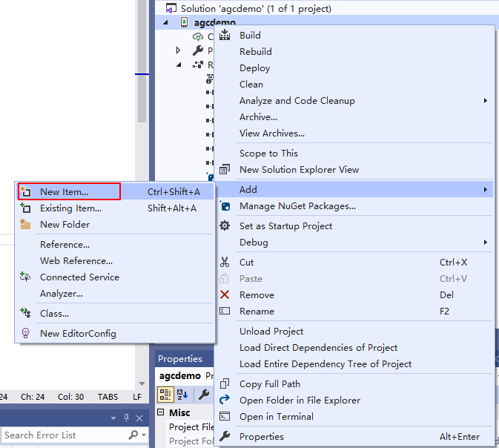Sort properties alphabetically with the A-Z icon
Screen dimensions: 499x448
(x=182, y=395)
